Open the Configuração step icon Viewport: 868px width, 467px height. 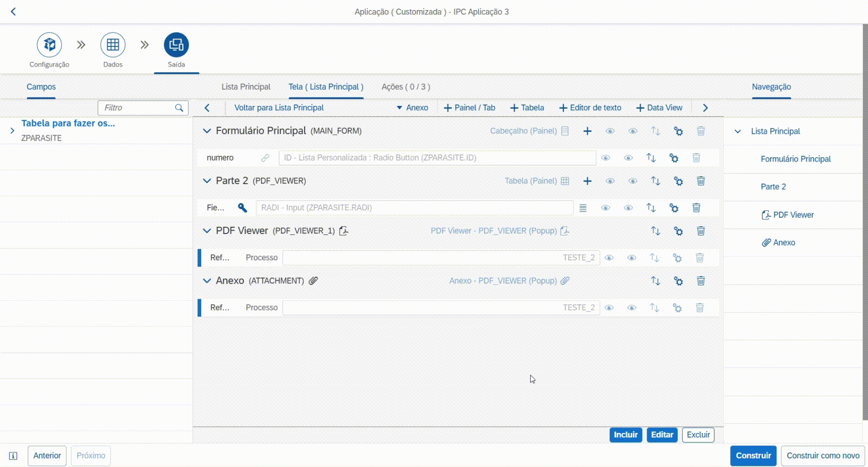(49, 45)
